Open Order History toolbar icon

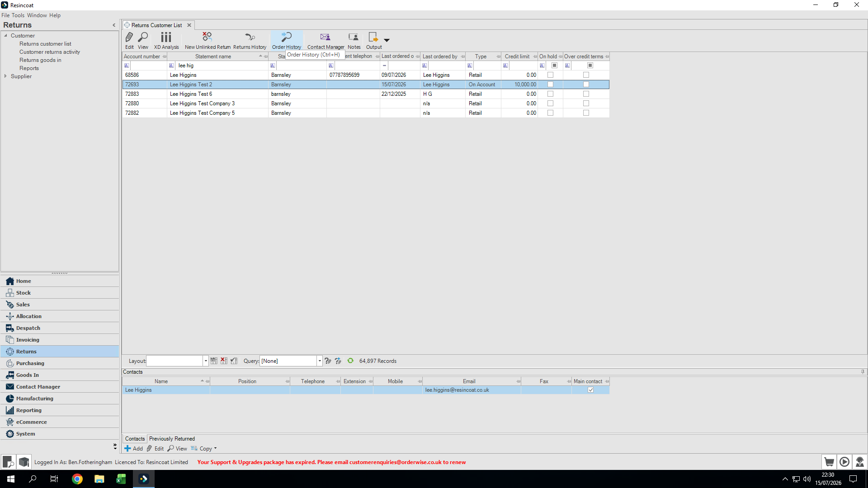[x=287, y=40]
